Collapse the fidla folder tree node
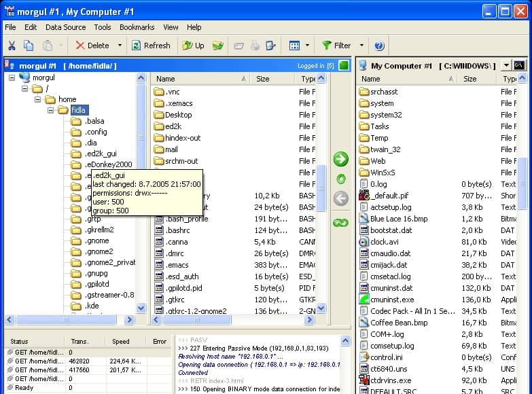The width and height of the screenshot is (532, 394). point(50,110)
